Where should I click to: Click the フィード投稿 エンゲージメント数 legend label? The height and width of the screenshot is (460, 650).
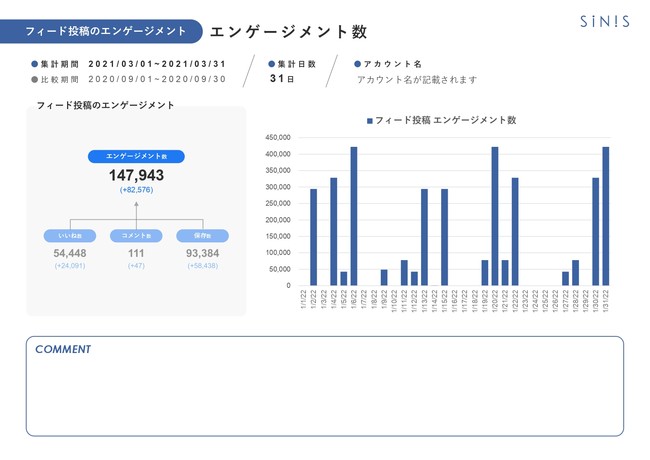coord(445,120)
